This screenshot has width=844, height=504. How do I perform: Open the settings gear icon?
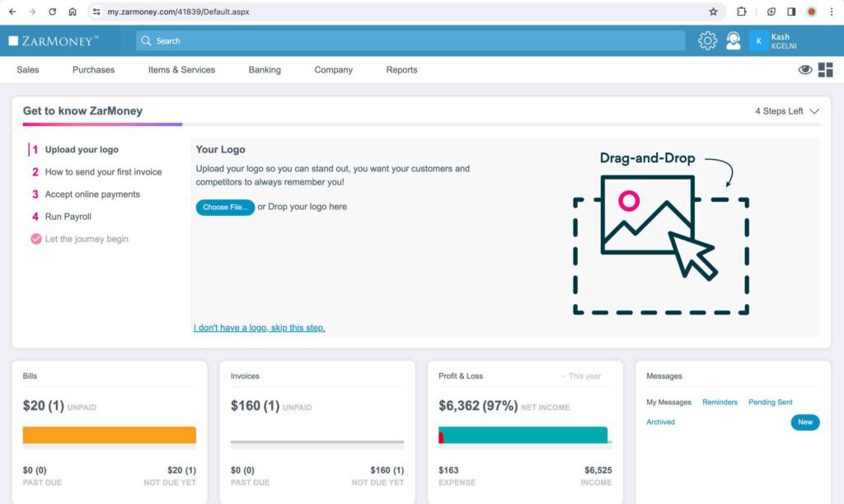tap(707, 40)
